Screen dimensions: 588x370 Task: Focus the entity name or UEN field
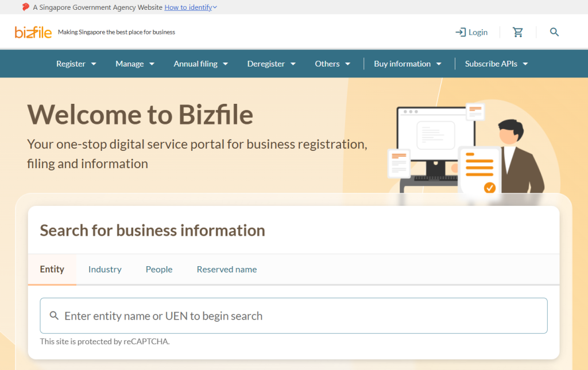[293, 316]
